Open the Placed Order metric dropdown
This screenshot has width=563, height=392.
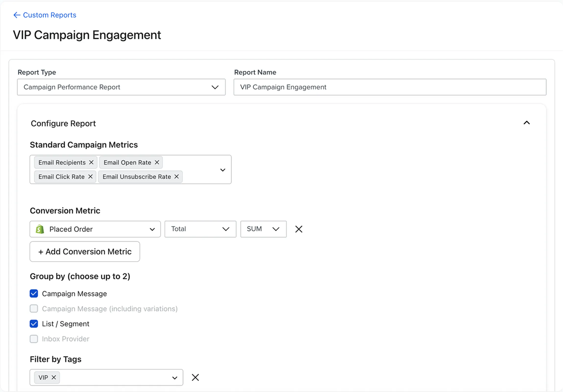[95, 229]
